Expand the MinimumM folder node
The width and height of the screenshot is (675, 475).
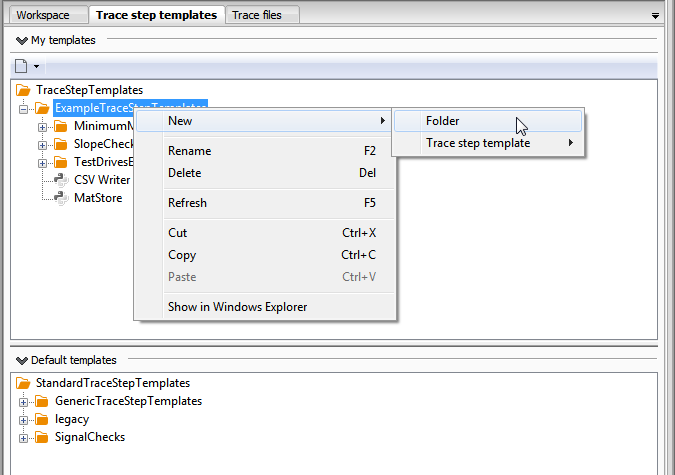tap(42, 127)
